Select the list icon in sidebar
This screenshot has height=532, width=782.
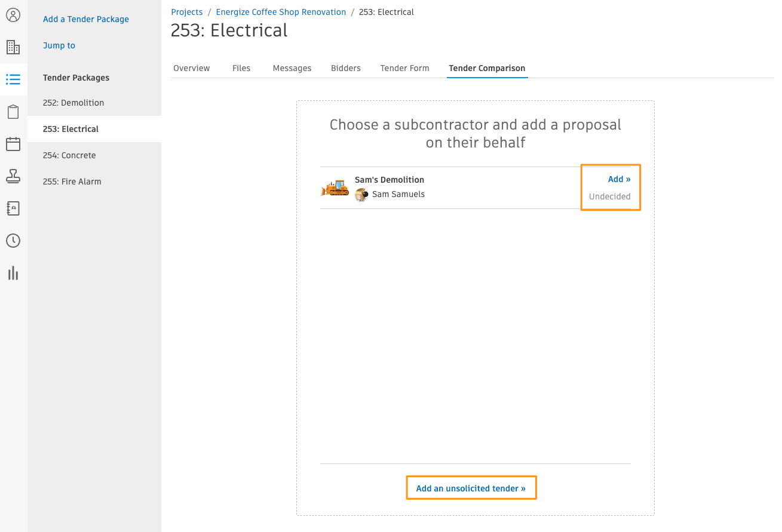click(13, 79)
